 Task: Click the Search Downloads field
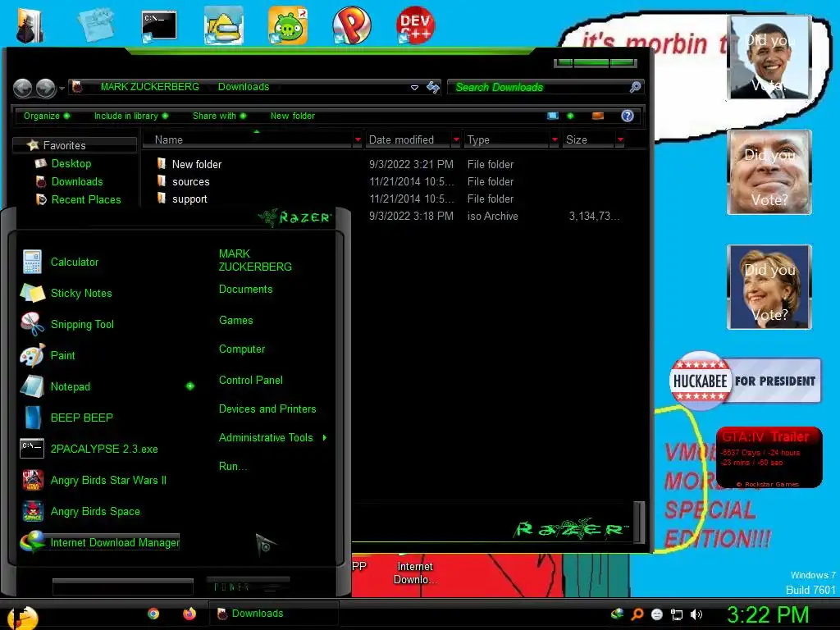click(546, 87)
